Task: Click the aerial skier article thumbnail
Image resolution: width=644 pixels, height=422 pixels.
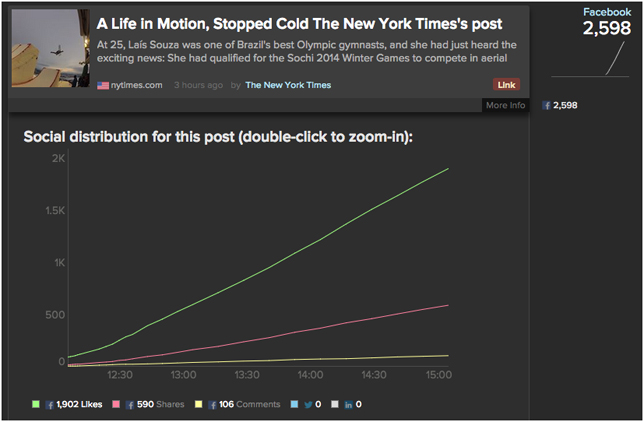Action: coord(51,48)
